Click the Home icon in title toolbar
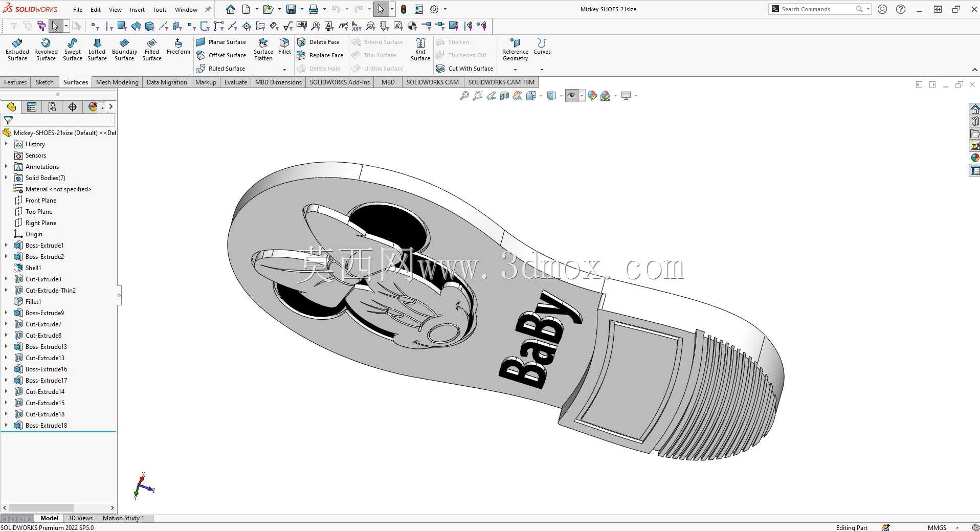The width and height of the screenshot is (980, 531). point(231,9)
